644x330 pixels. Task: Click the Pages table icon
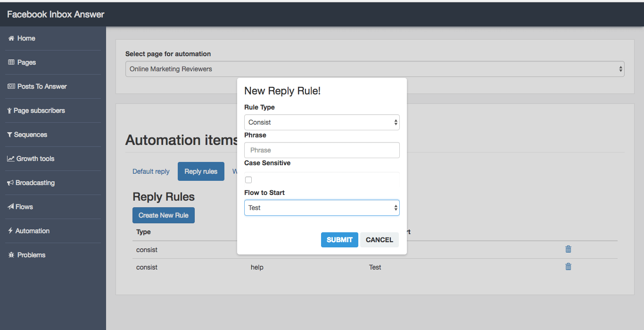(x=11, y=62)
